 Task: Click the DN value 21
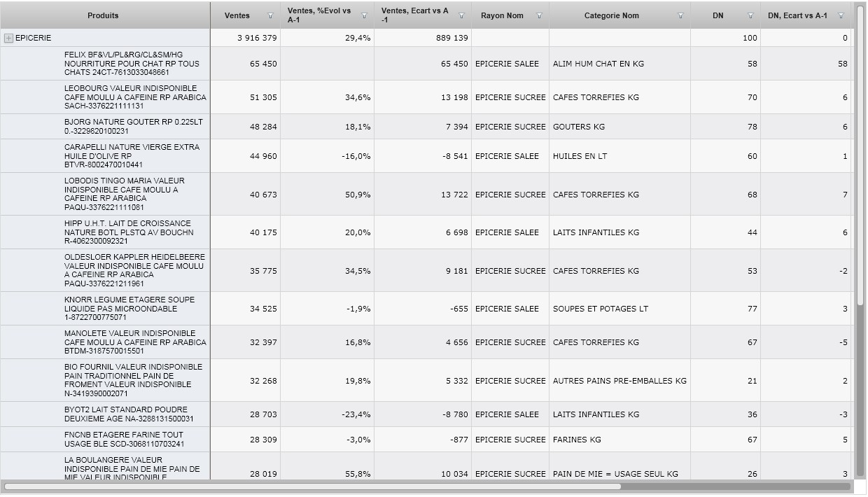(x=752, y=381)
